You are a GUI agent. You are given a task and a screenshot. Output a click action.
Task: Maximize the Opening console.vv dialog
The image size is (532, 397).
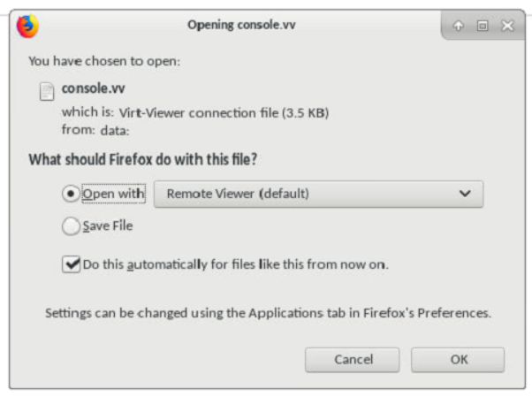[483, 27]
